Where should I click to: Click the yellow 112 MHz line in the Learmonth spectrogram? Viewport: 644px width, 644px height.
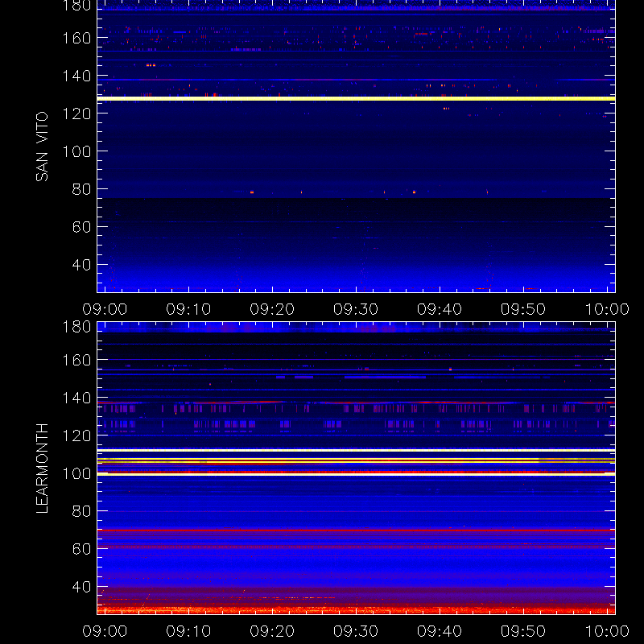coord(356,451)
